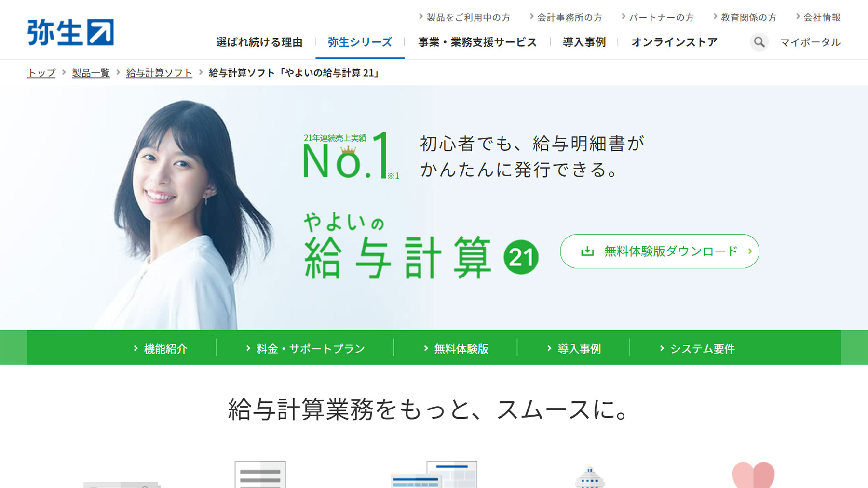Open マイポータル link
This screenshot has width=868, height=488.
810,42
